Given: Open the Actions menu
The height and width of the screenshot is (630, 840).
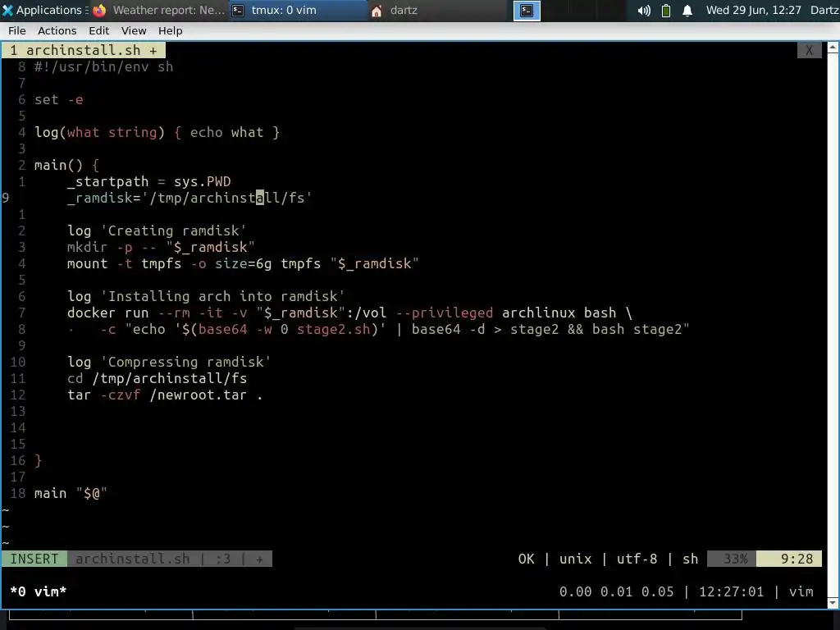Looking at the screenshot, I should pyautogui.click(x=57, y=30).
